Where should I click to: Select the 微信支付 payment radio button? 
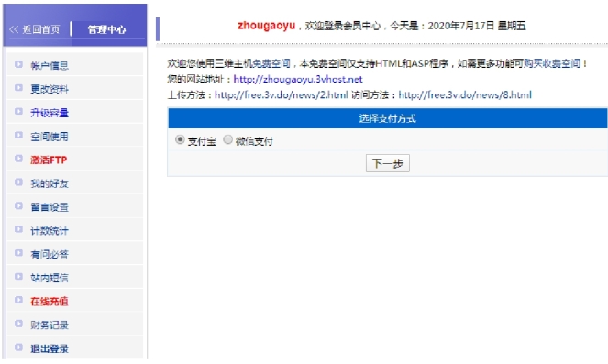coord(227,139)
